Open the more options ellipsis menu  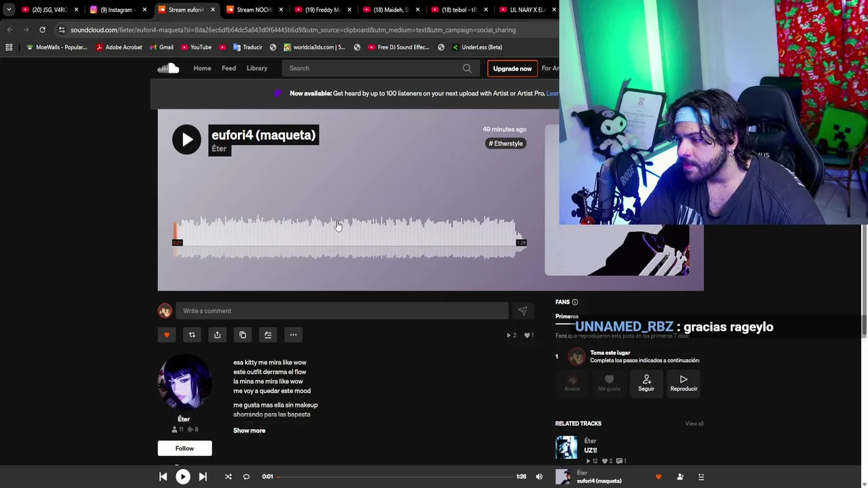pos(293,335)
